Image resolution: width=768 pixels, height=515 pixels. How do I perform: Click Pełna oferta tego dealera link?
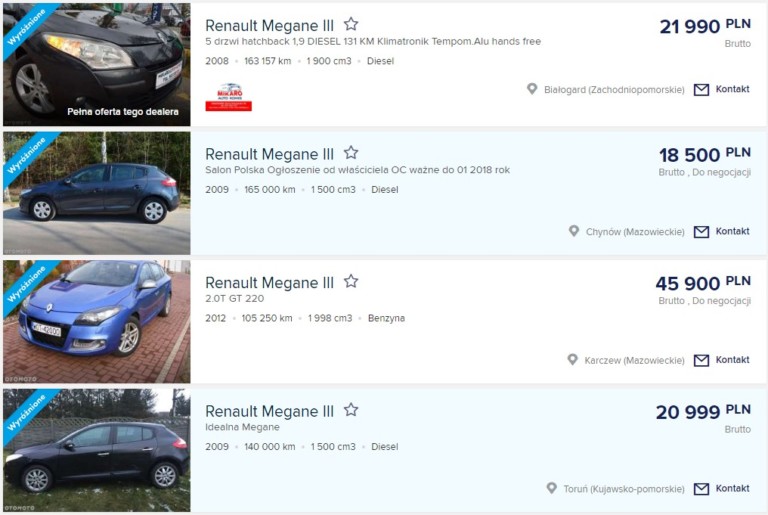(x=123, y=112)
